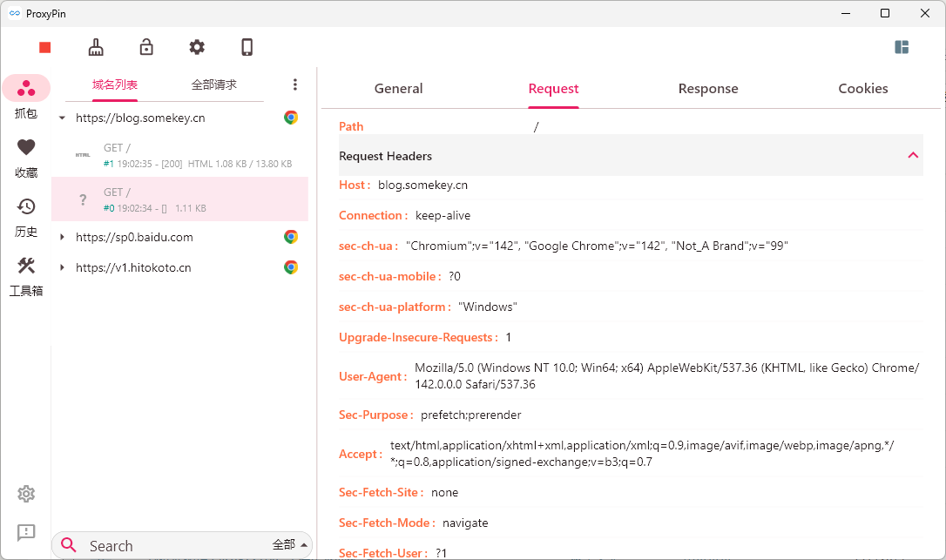Screen dimensions: 946x560
Task: Open the feedback icon at bottom left
Action: click(26, 531)
